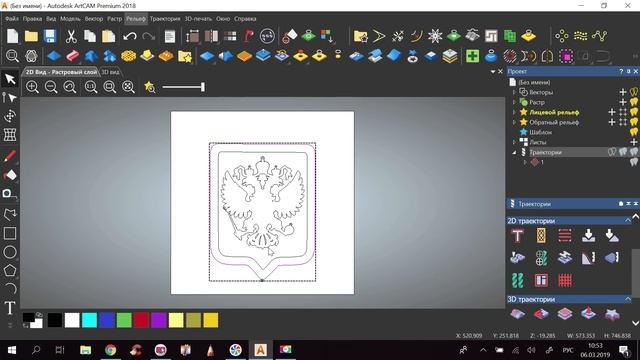Screen dimensions: 640x360
Task: Switch to the 3D вид tab
Action: coord(110,72)
